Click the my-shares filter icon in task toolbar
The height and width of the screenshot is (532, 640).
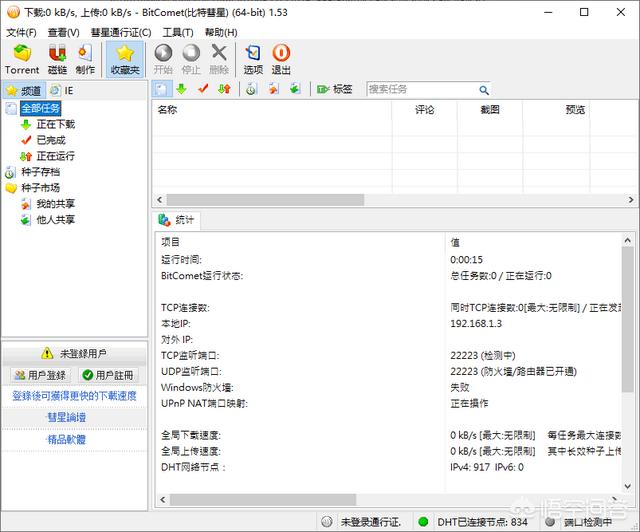[x=273, y=89]
